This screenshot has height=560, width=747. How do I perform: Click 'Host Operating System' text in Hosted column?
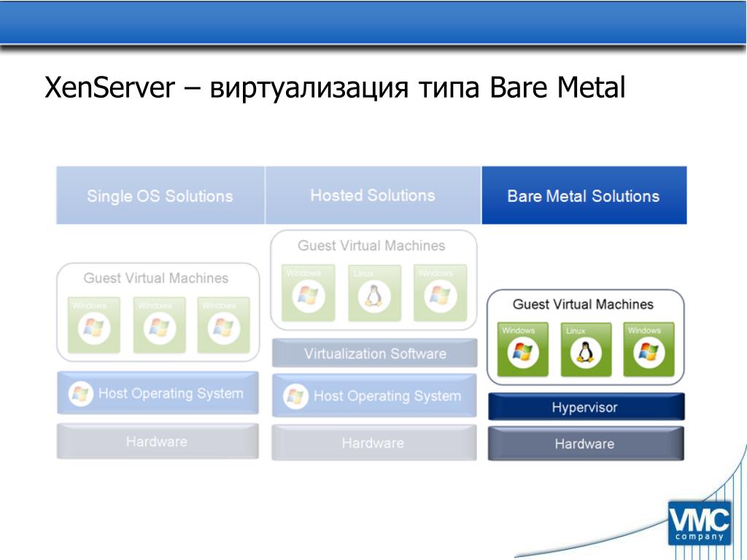387,396
